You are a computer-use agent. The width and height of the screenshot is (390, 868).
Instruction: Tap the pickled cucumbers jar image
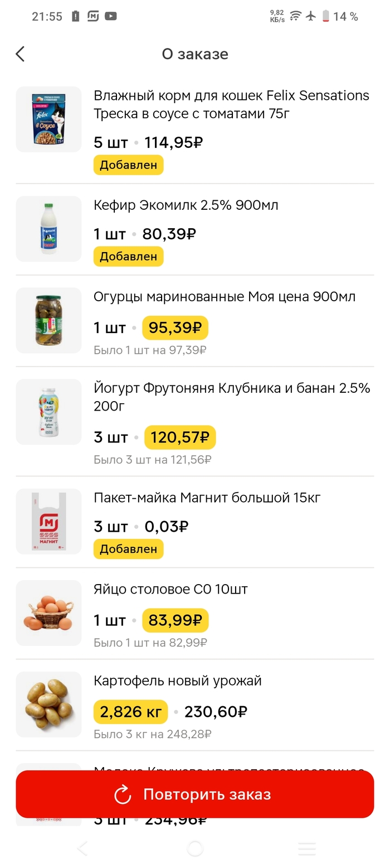(48, 320)
